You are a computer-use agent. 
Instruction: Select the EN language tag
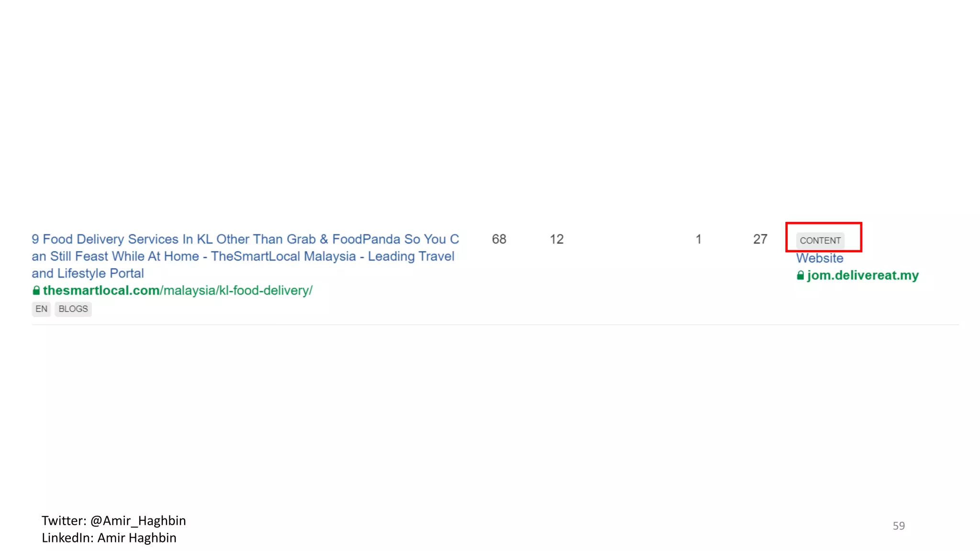click(x=41, y=309)
